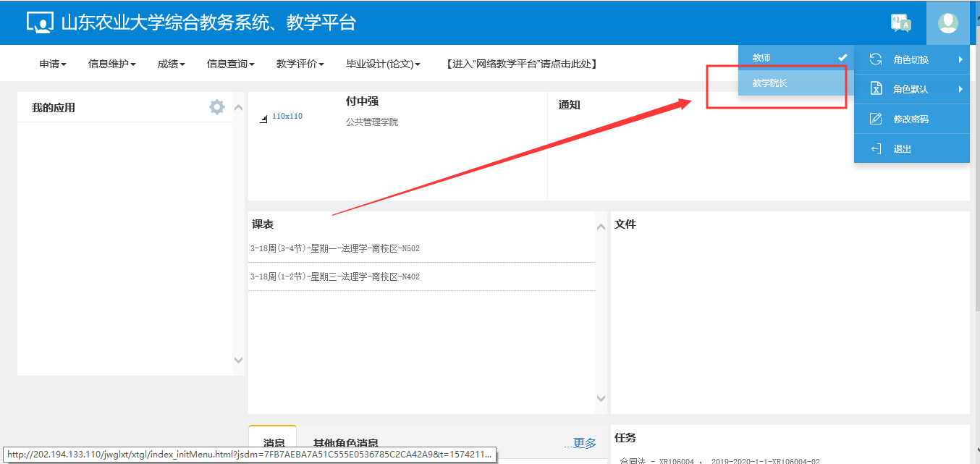Image resolution: width=980 pixels, height=464 pixels.
Task: Expand the 信息查询 menu
Action: pos(230,64)
